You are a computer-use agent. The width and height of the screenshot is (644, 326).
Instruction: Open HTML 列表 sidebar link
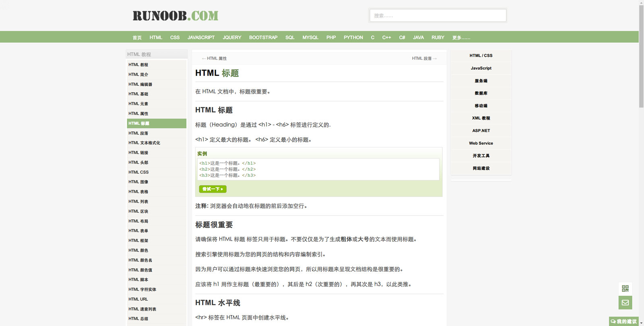click(x=157, y=201)
